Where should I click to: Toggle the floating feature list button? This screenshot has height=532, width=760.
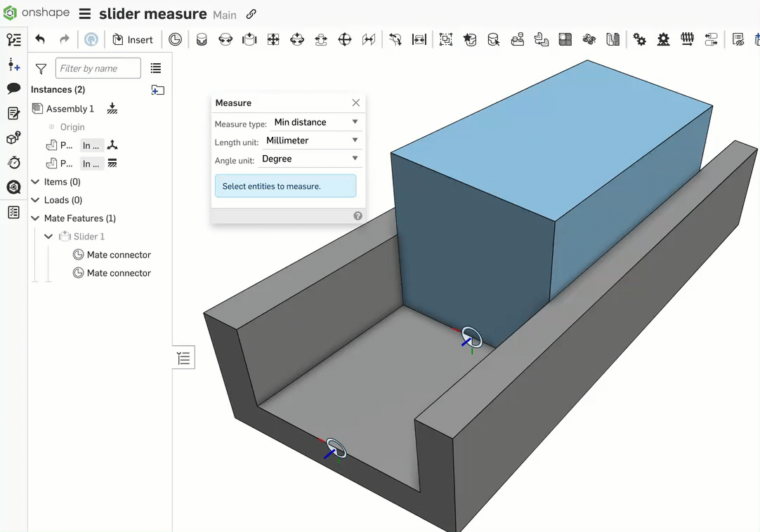click(184, 359)
